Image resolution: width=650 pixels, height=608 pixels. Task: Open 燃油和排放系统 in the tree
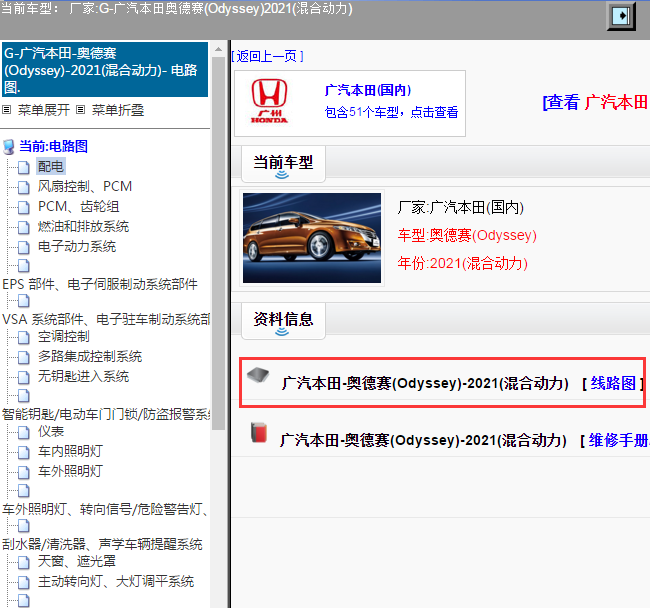pyautogui.click(x=83, y=226)
